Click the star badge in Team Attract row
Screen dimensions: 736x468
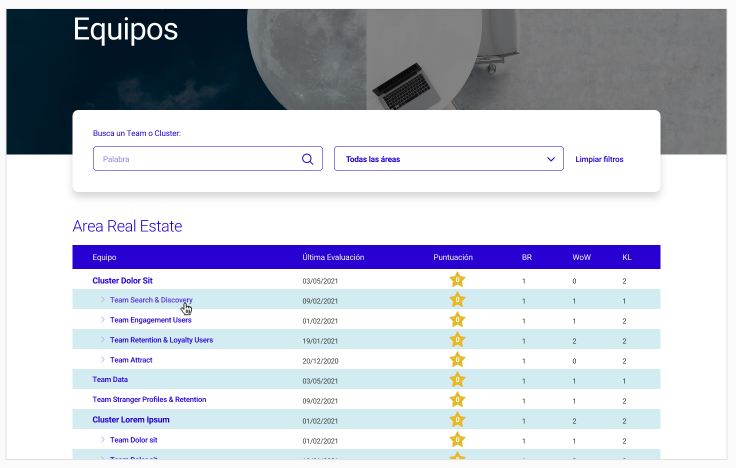[x=457, y=360]
